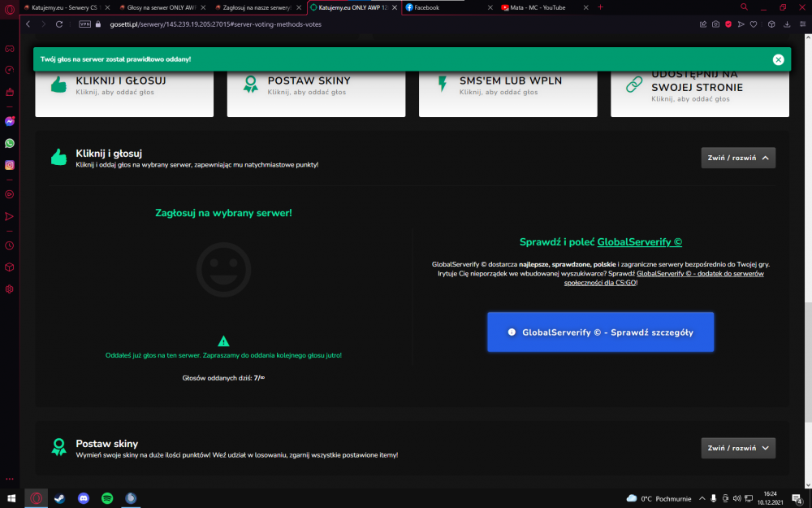Show hidden system tray icons chevron
Viewport: 812px width, 508px height.
click(702, 499)
